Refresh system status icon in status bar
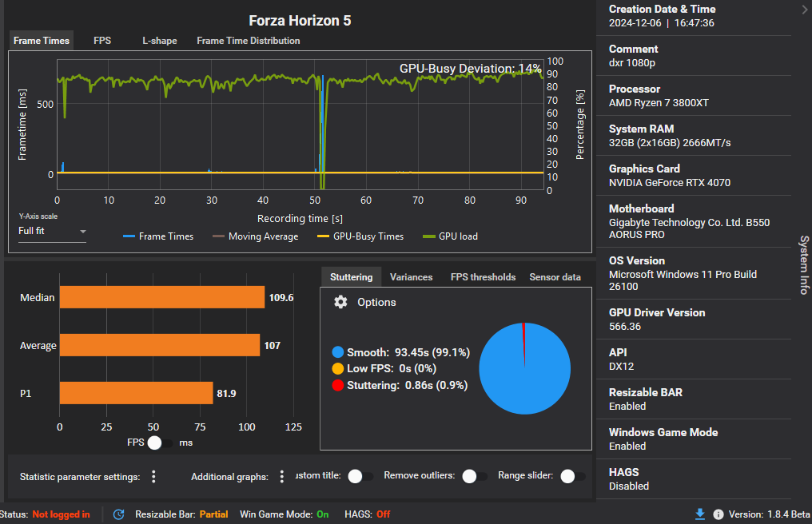Image resolution: width=812 pixels, height=524 pixels. pyautogui.click(x=118, y=514)
